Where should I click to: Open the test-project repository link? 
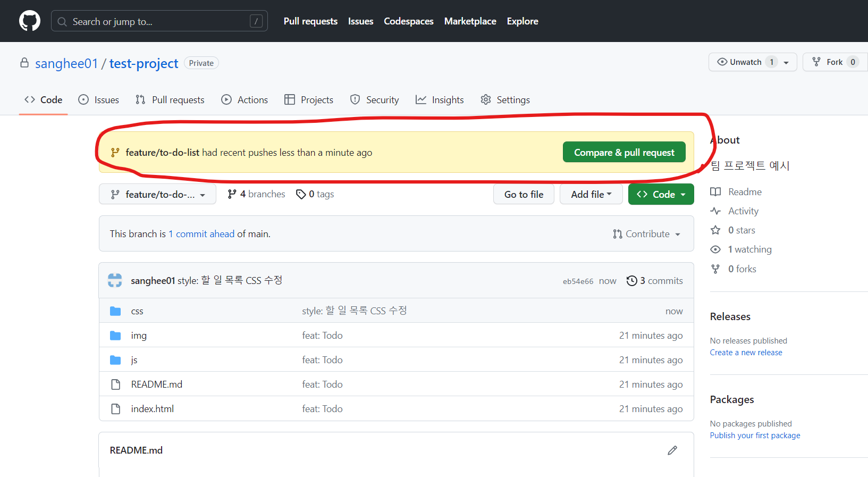(x=144, y=63)
